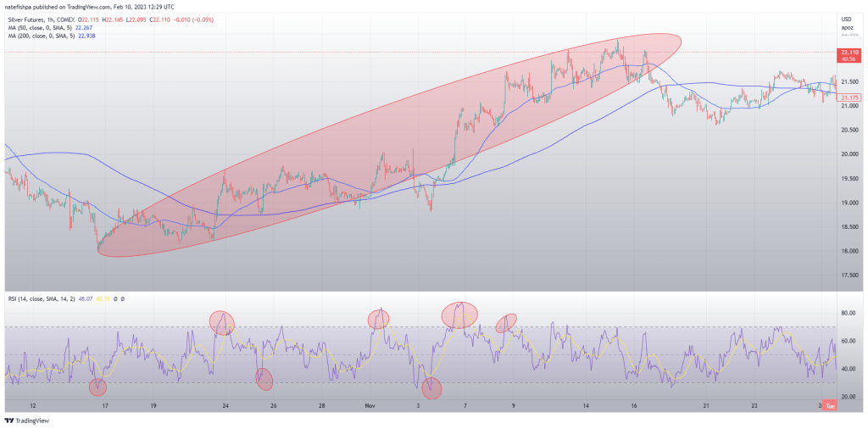
Task: Click the 80.00 level on RSI axis
Action: (x=846, y=314)
